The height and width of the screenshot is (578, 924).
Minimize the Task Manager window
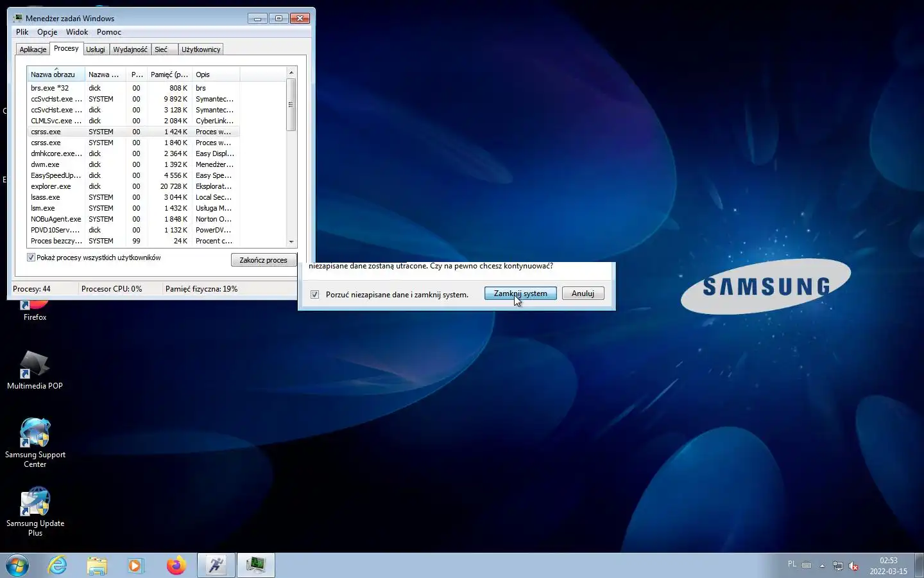258,18
